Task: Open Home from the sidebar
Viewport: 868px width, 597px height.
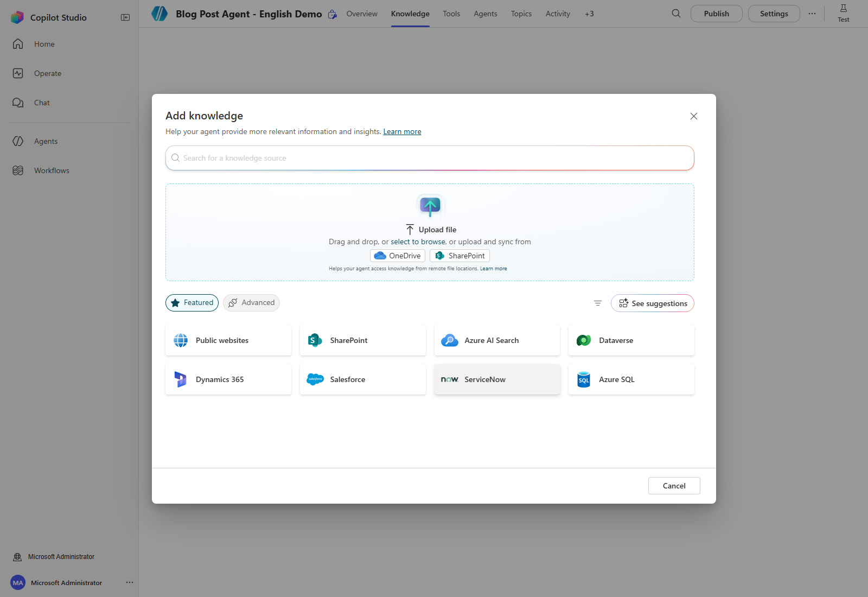Action: (44, 44)
